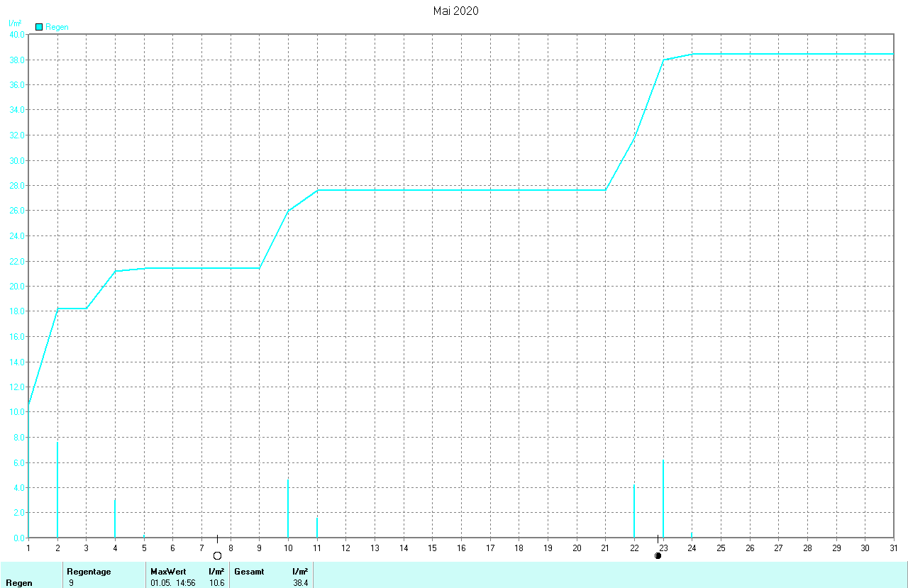Viewport: 908px width, 588px height.
Task: Click the MaxWert column header
Action: pos(168,572)
